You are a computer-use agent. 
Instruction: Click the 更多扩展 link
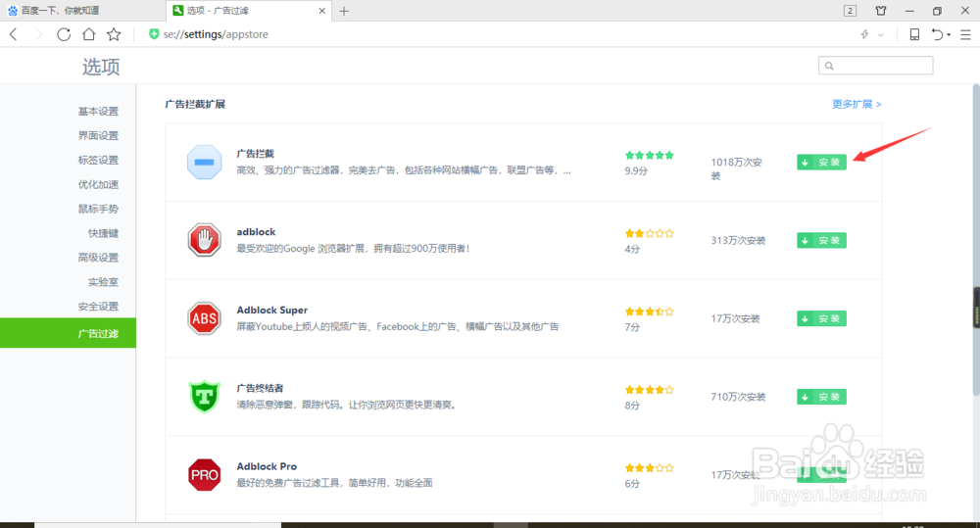click(857, 105)
